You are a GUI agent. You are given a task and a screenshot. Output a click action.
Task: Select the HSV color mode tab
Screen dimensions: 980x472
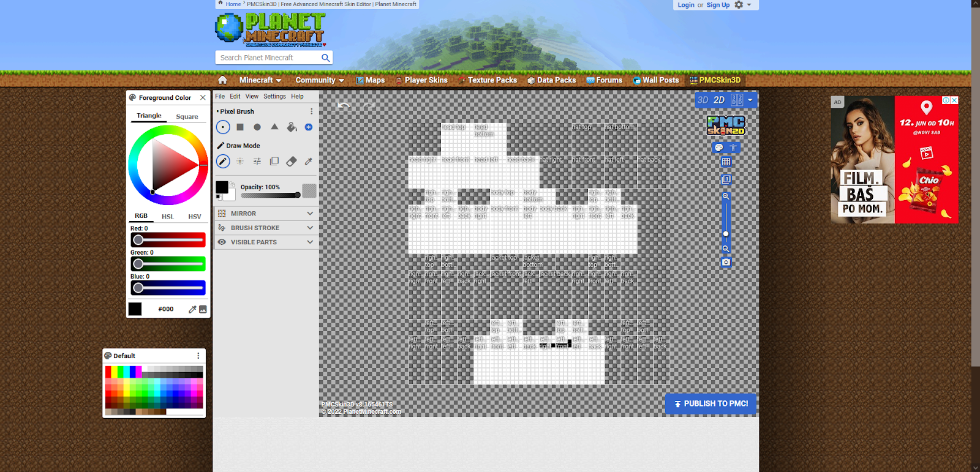[195, 217]
